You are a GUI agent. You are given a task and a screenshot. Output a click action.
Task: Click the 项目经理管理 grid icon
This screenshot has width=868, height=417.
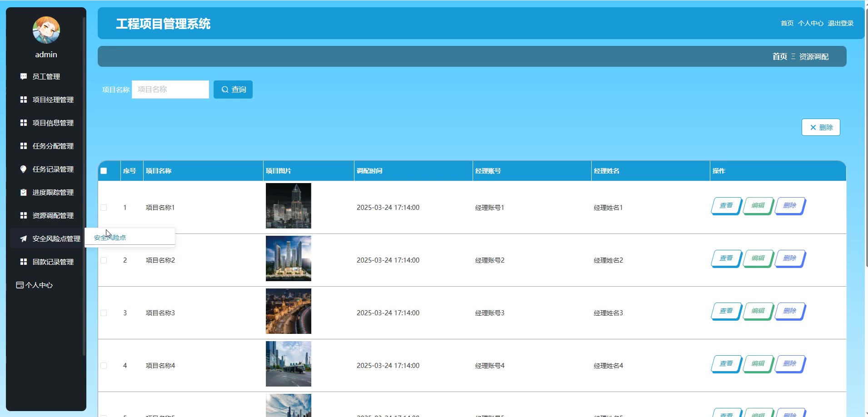pyautogui.click(x=24, y=99)
